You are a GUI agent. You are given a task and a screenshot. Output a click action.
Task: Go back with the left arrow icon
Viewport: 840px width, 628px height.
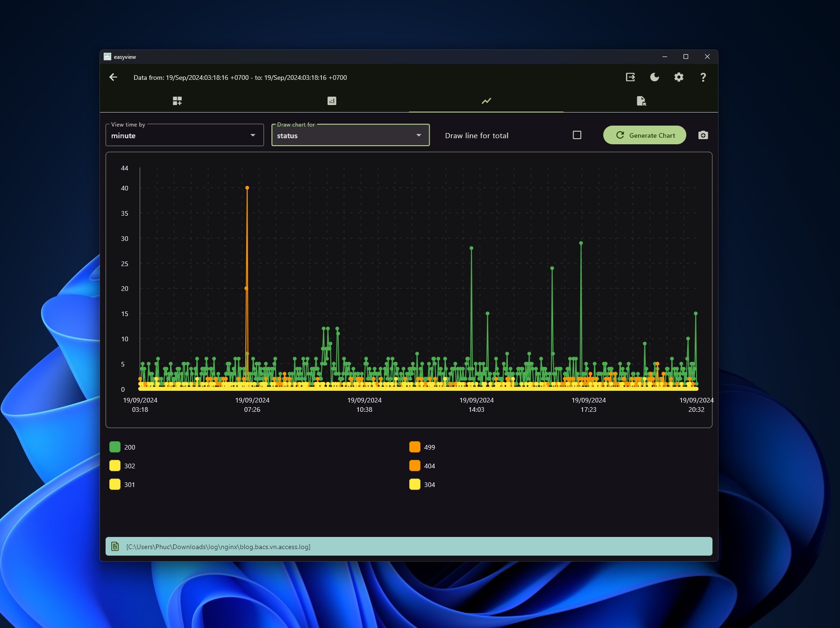coord(113,77)
